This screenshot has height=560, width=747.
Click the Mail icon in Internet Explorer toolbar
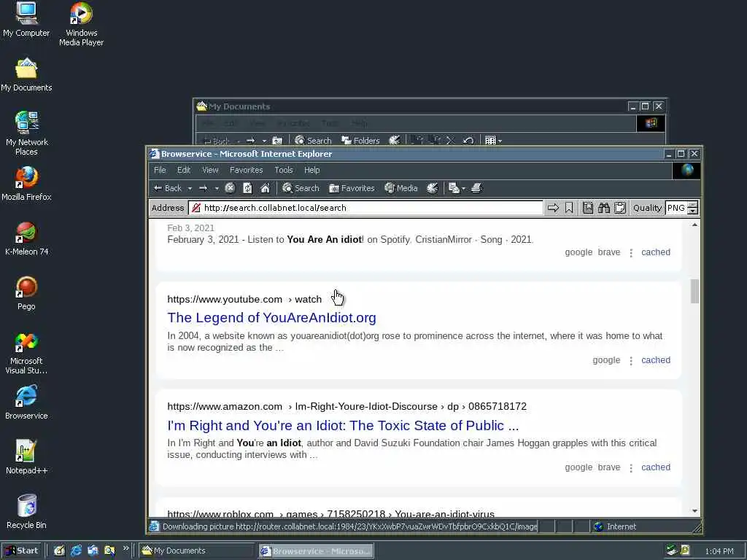pos(454,188)
